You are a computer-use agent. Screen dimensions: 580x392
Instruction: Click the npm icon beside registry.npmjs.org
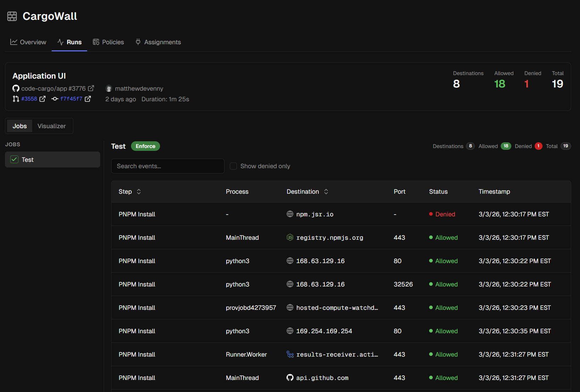click(290, 238)
